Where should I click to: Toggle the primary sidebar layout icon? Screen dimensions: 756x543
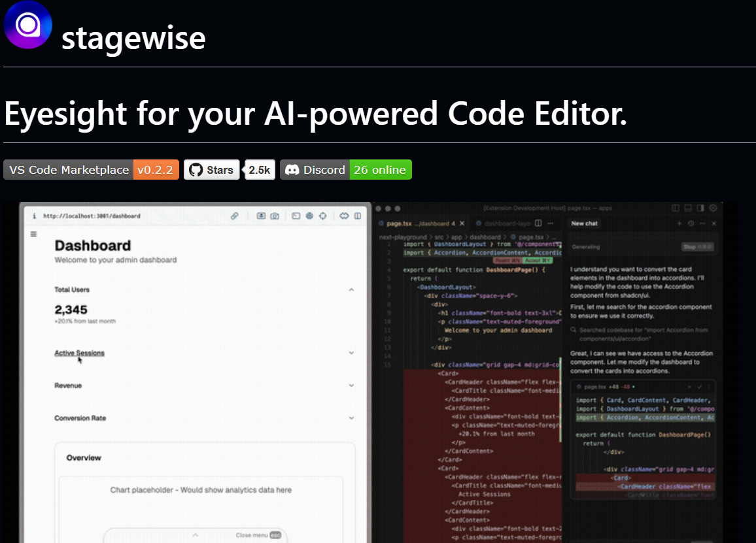(676, 208)
